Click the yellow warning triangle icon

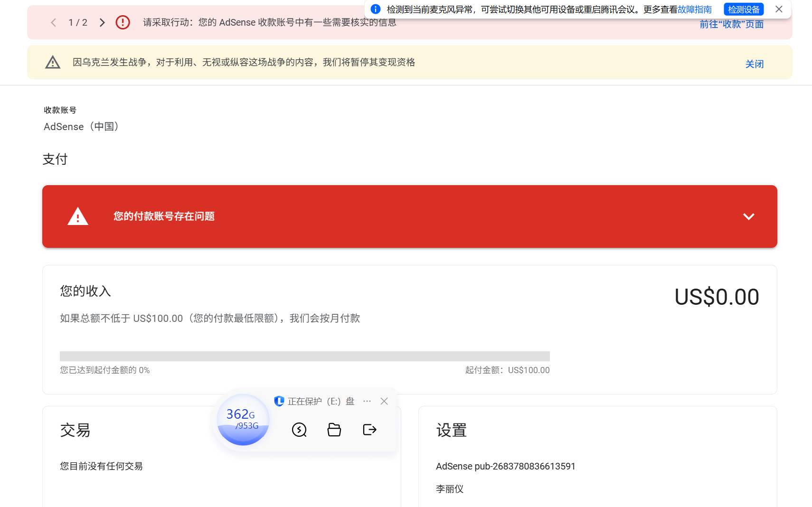pos(52,62)
